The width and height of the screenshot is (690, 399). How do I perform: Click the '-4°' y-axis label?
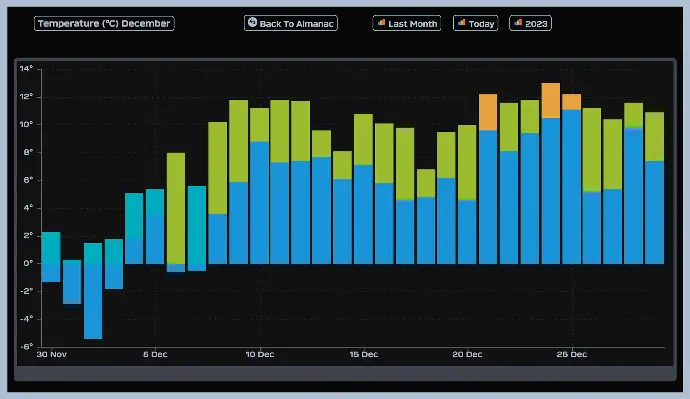[26, 318]
